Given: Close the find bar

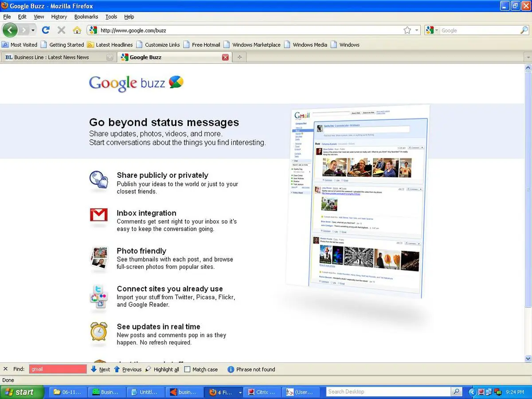Looking at the screenshot, I should click(5, 369).
